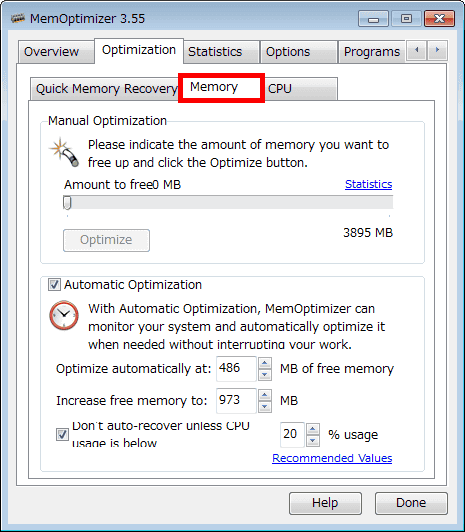
Task: Click the Recommended Values link
Action: (x=332, y=458)
